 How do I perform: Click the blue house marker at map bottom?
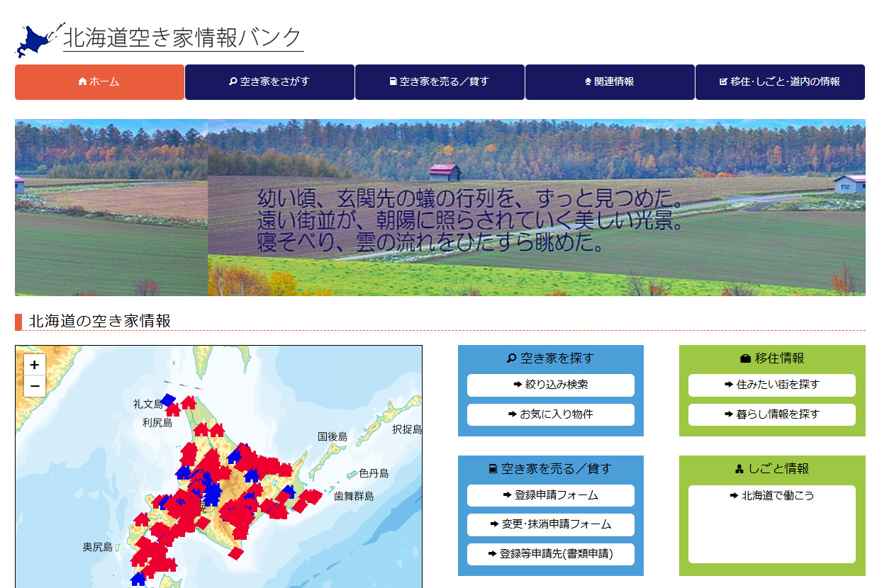click(x=138, y=579)
